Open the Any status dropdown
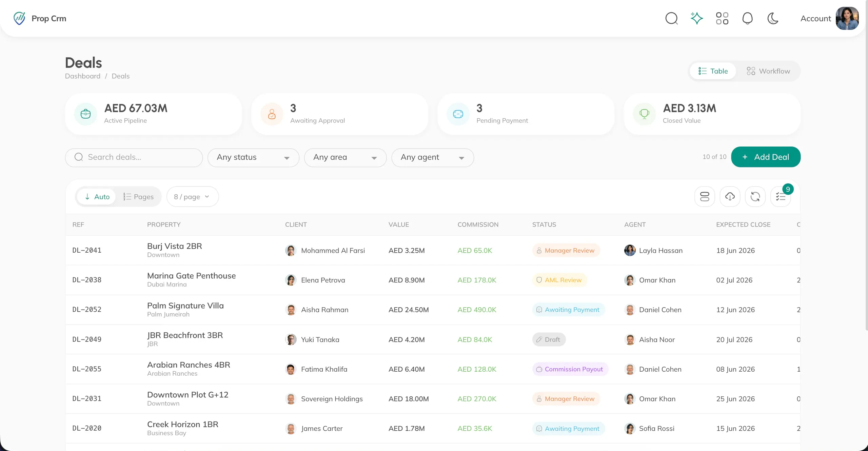 click(x=253, y=157)
